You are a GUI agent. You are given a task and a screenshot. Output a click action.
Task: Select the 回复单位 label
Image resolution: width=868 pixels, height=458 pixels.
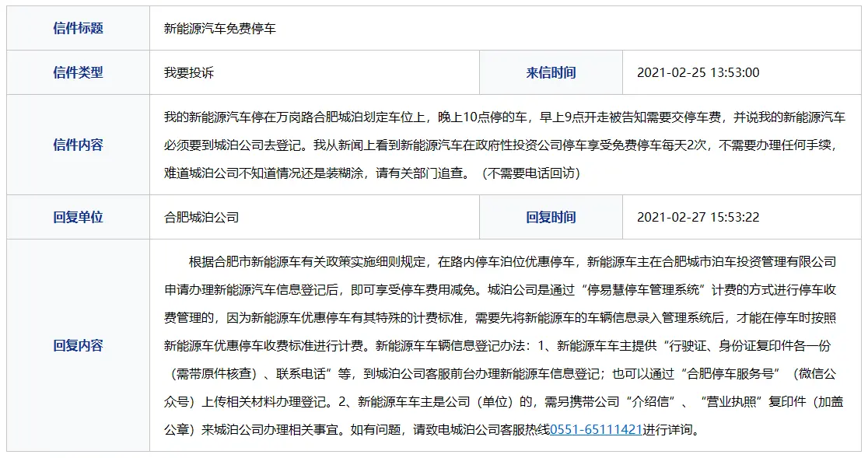click(x=78, y=218)
